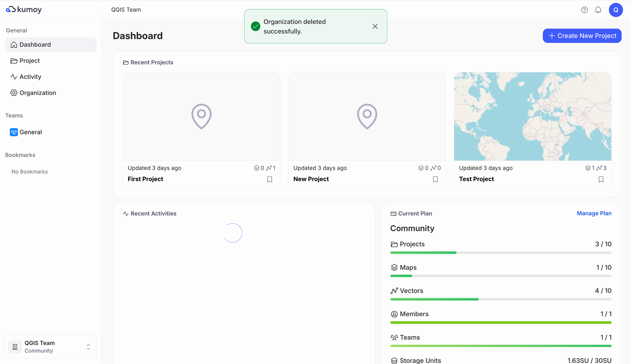The height and width of the screenshot is (364, 631).
Task: Open Organization settings in the sidebar
Action: (37, 93)
